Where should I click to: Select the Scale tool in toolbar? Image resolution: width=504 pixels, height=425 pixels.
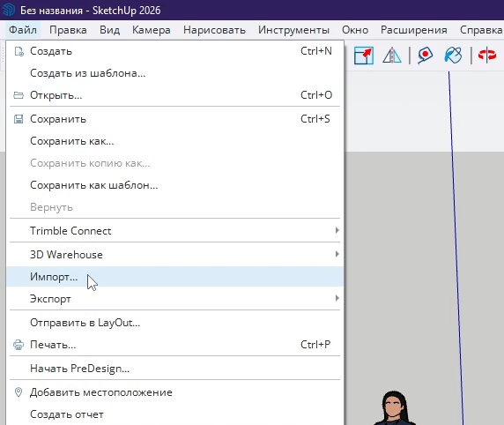(364, 56)
